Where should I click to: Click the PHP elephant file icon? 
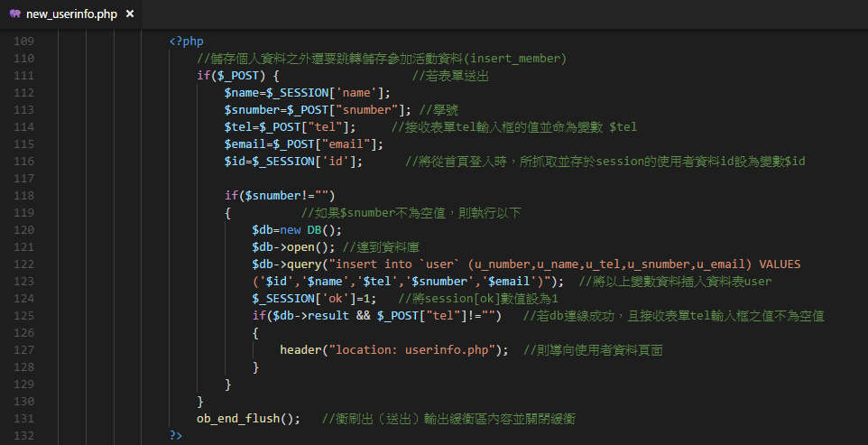pos(15,14)
